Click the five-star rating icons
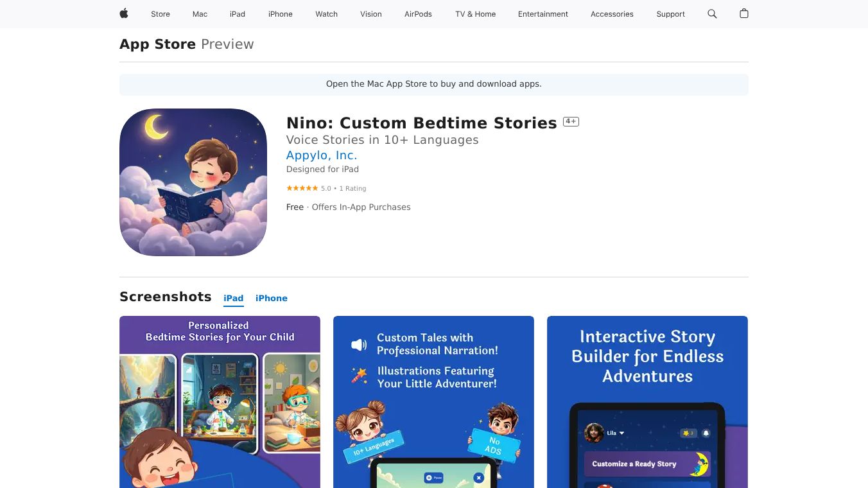Viewport: 868px width, 488px height. [302, 188]
